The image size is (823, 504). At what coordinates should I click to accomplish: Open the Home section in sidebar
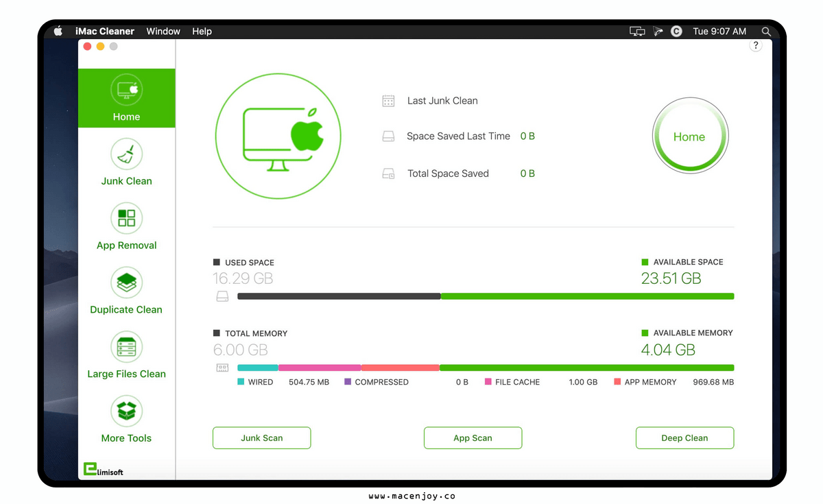coord(127,98)
